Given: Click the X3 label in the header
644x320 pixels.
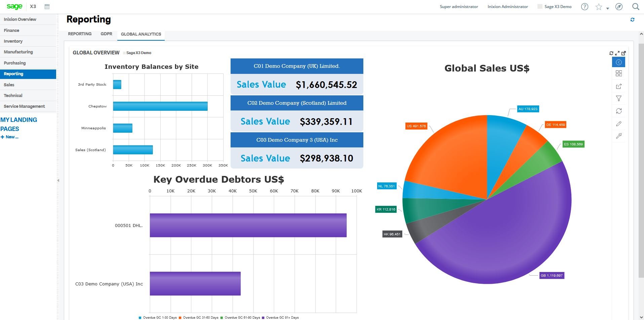Looking at the screenshot, I should 33,6.
